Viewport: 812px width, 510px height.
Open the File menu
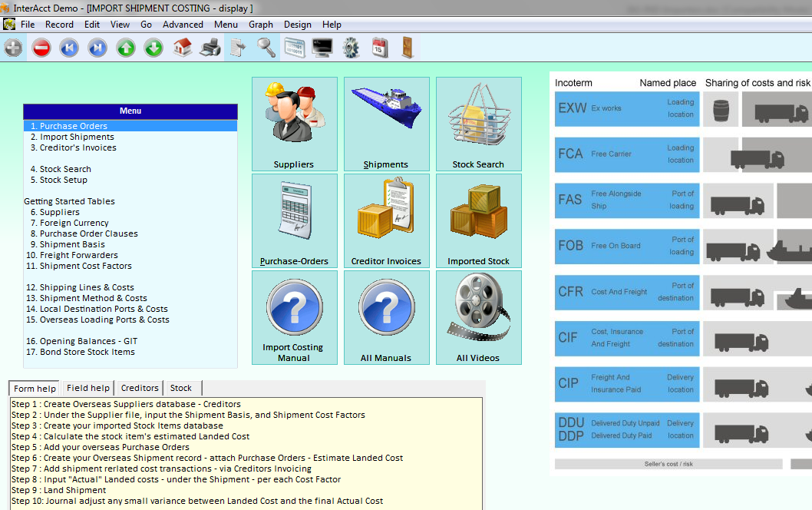(28, 25)
